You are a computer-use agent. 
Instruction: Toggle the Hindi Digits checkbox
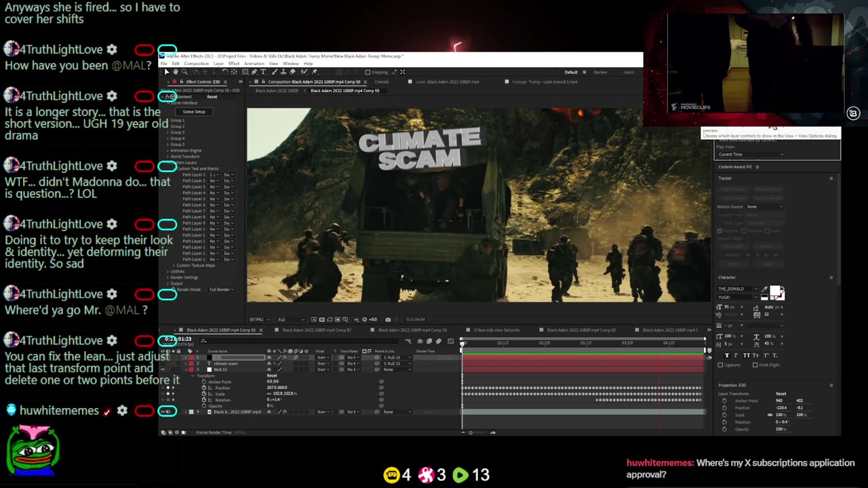click(x=755, y=365)
